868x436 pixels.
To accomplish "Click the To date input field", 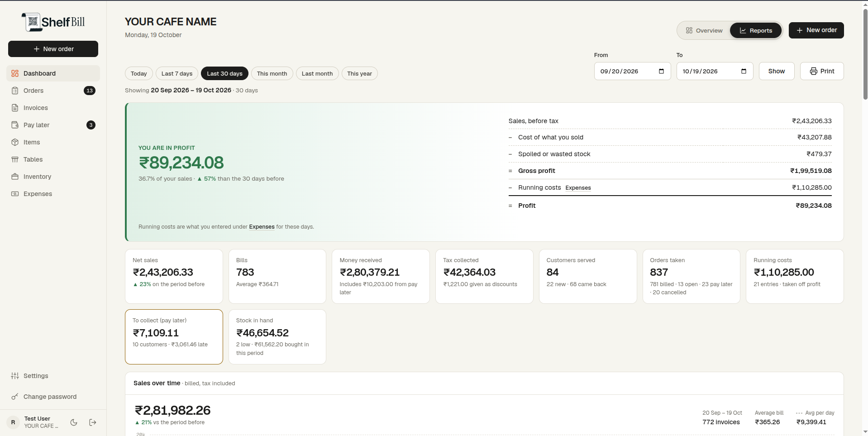I will point(715,71).
